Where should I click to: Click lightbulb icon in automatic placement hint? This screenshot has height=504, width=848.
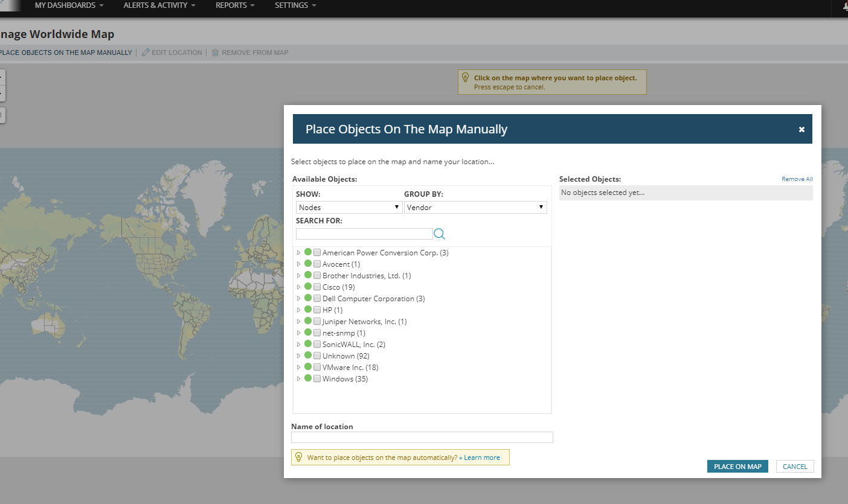click(x=298, y=458)
